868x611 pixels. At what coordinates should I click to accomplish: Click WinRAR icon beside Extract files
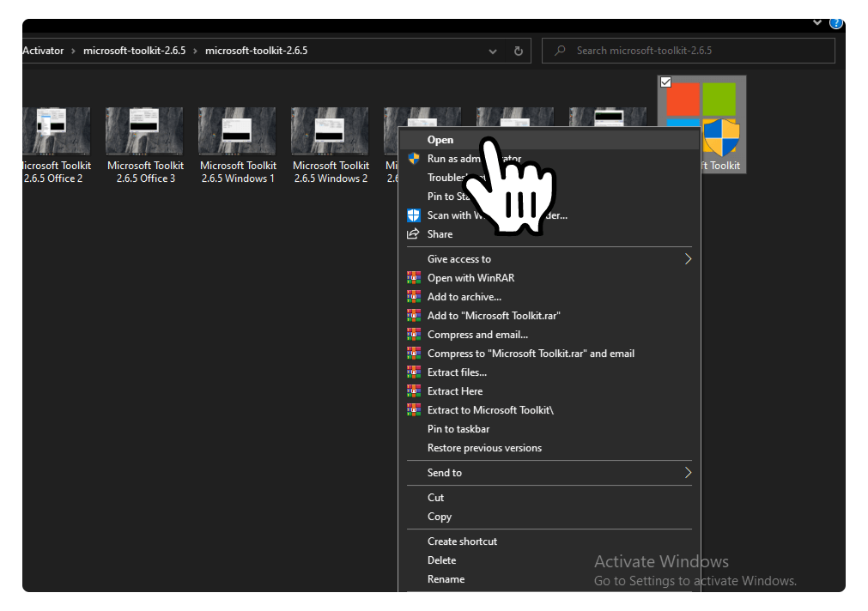pos(414,372)
